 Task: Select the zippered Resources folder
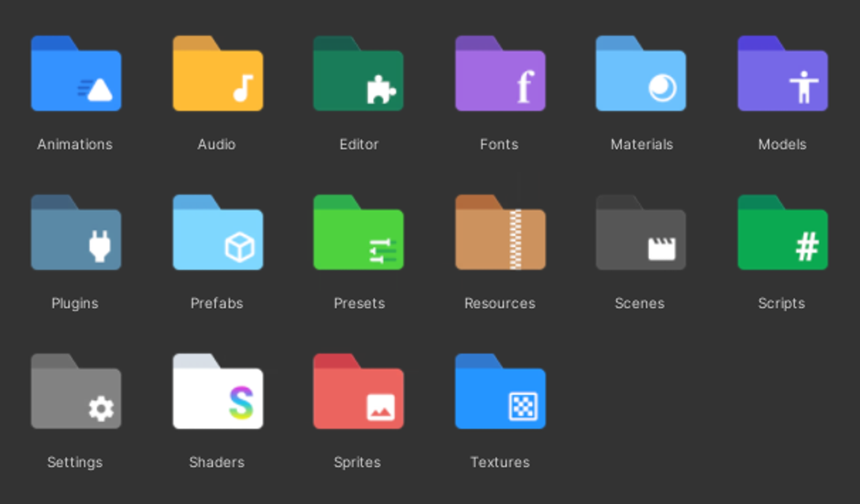coord(500,233)
